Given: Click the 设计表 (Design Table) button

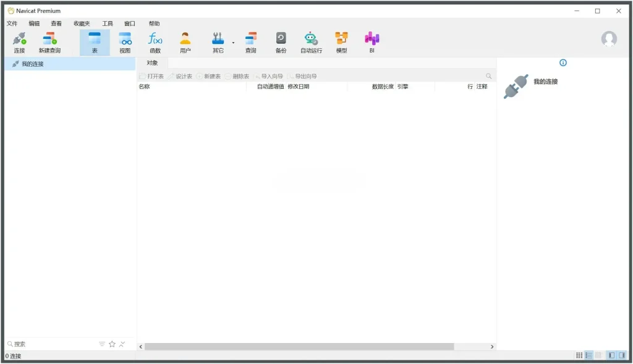Looking at the screenshot, I should click(180, 76).
